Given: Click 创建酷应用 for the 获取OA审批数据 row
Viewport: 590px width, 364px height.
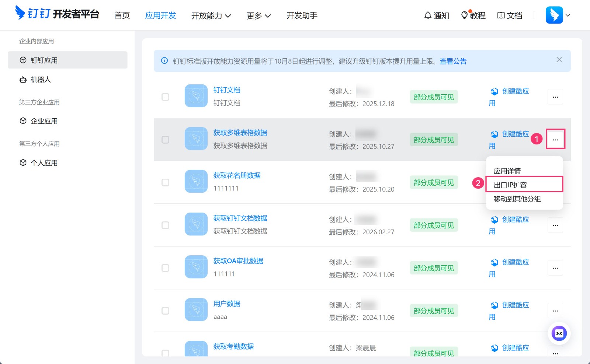Looking at the screenshot, I should tap(509, 268).
